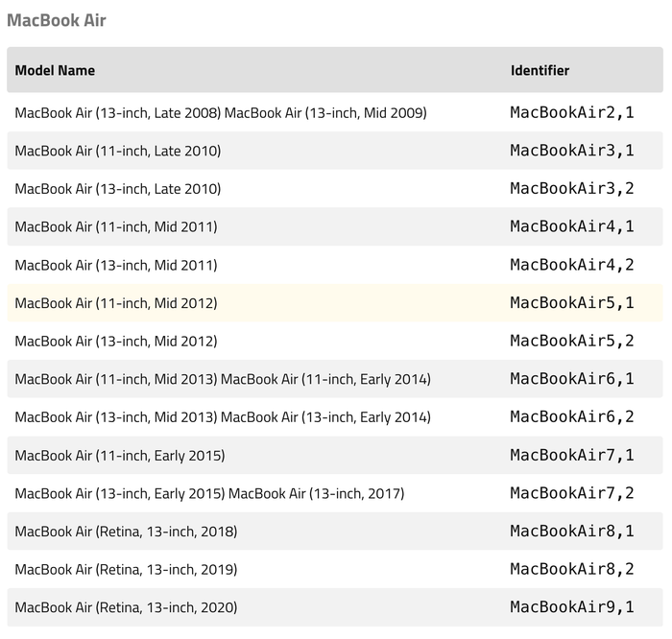Click the MacBookAir9,1 identifier
The image size is (672, 639).
pyautogui.click(x=572, y=607)
